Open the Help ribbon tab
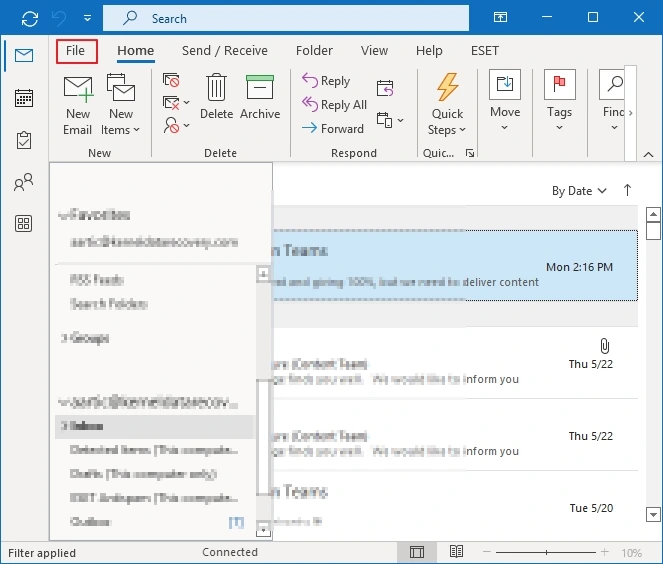This screenshot has width=663, height=564. pyautogui.click(x=429, y=51)
